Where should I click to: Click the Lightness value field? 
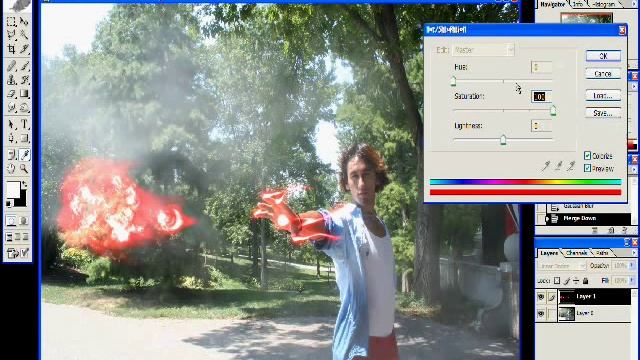point(542,126)
